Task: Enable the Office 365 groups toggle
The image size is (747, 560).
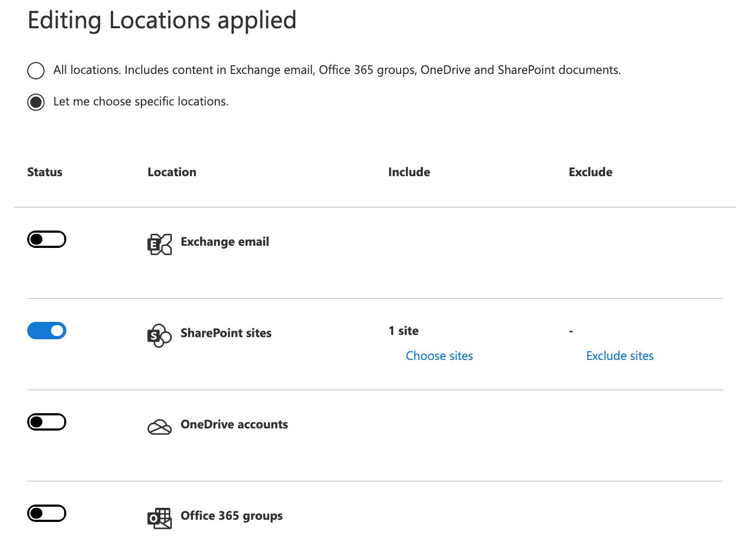Action: 47,513
